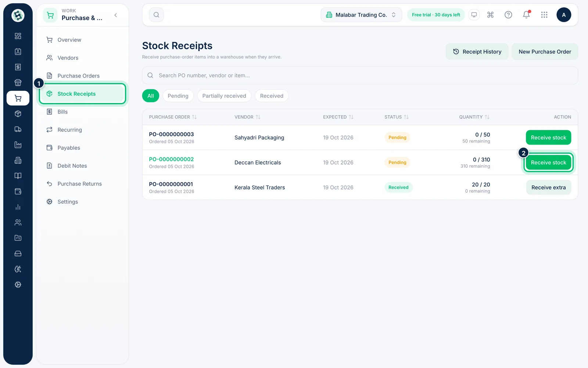Open the command shortcut icon
The height and width of the screenshot is (368, 588).
coord(490,15)
